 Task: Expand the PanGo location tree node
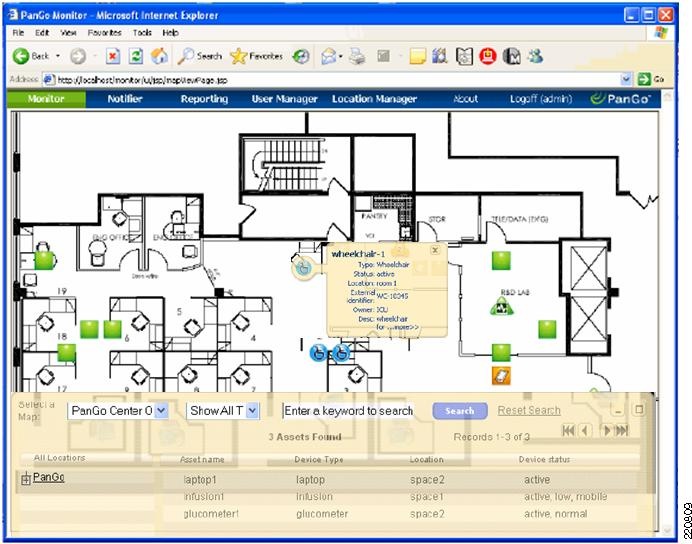[26, 479]
